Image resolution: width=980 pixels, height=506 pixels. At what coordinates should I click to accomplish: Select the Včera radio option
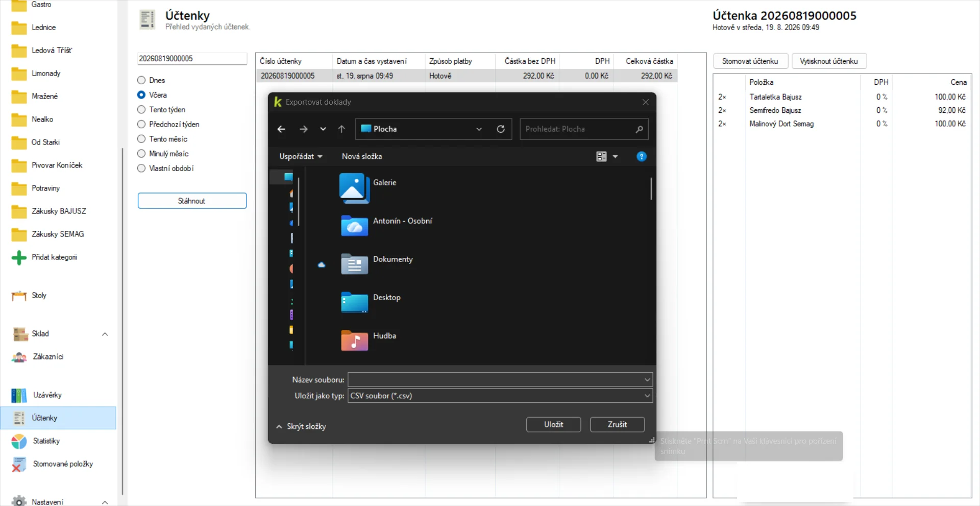(x=141, y=95)
